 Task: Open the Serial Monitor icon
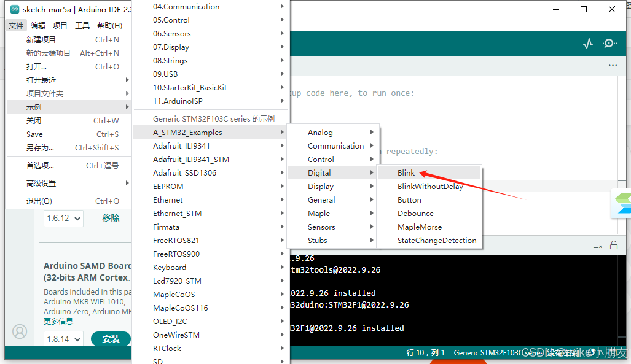click(x=609, y=44)
